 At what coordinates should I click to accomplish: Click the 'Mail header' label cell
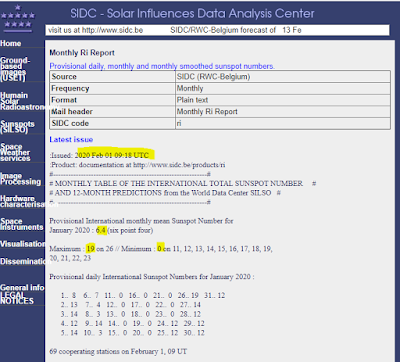pos(113,112)
